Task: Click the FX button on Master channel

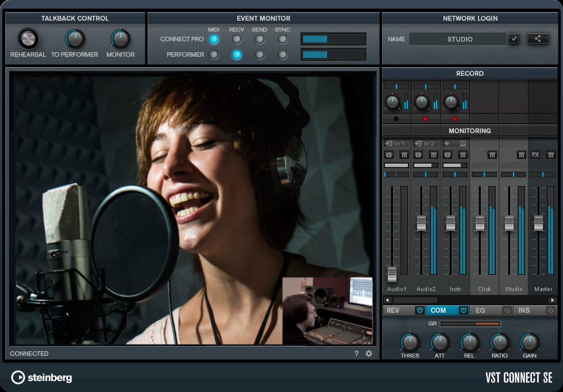Action: pos(535,155)
